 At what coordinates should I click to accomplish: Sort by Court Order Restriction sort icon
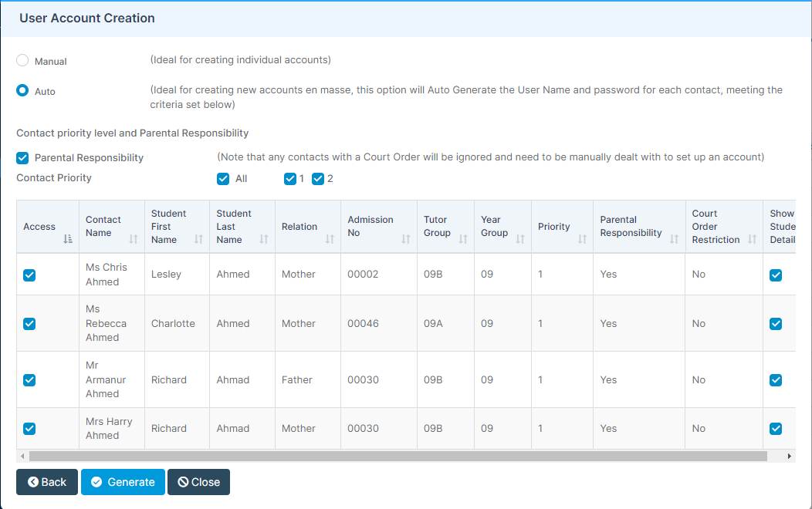(753, 239)
